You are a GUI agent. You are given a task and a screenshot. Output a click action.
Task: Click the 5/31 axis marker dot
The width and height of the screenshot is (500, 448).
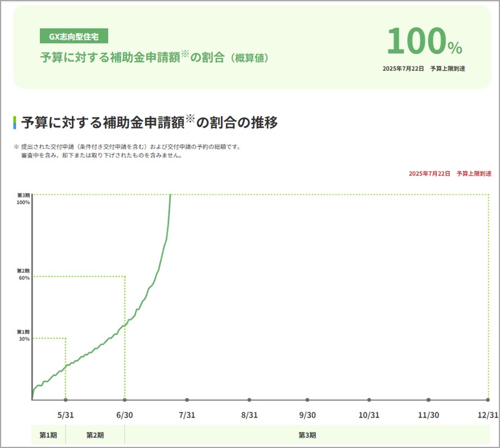point(66,400)
